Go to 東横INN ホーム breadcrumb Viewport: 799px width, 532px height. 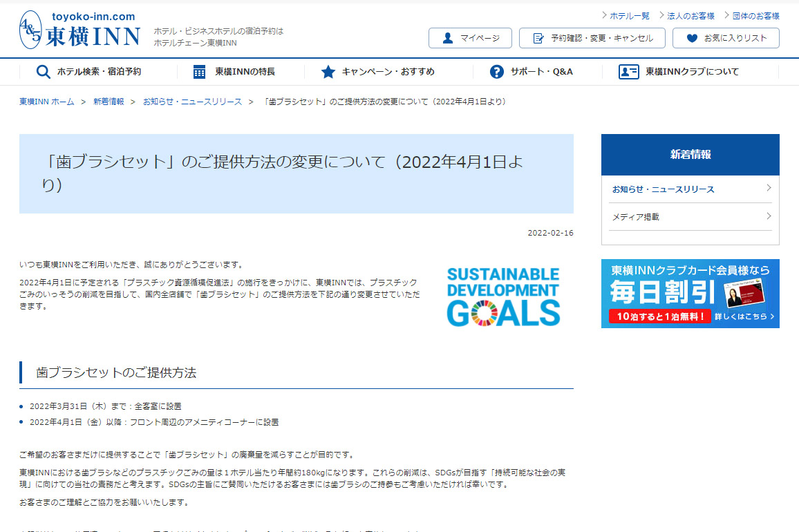[x=46, y=101]
